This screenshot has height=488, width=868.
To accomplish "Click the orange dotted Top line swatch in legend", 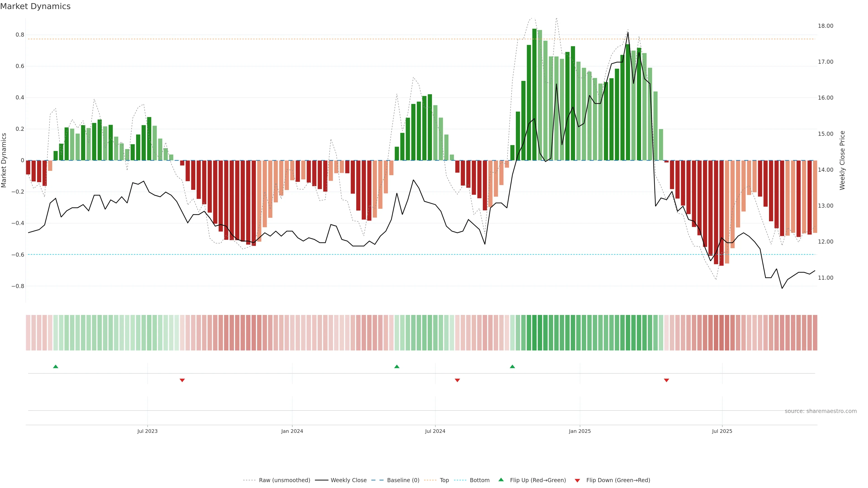I will tap(430, 480).
